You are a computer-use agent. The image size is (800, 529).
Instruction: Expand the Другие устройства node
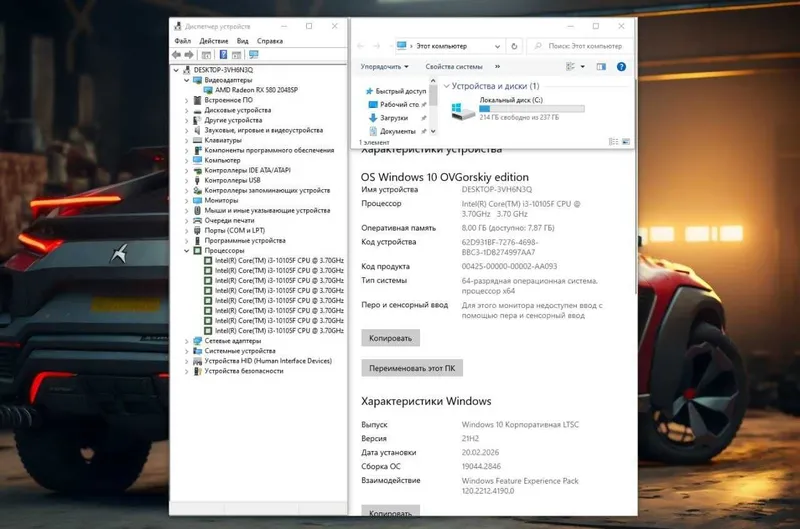[x=187, y=120]
